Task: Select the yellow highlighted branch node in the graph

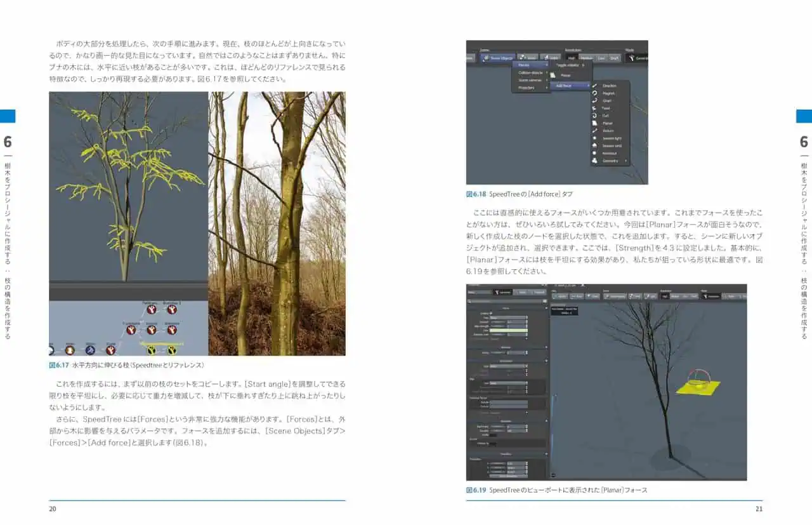Action: point(152,349)
